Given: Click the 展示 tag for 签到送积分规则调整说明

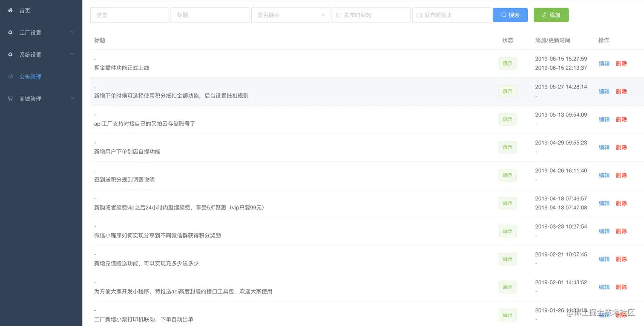Looking at the screenshot, I should 508,175.
